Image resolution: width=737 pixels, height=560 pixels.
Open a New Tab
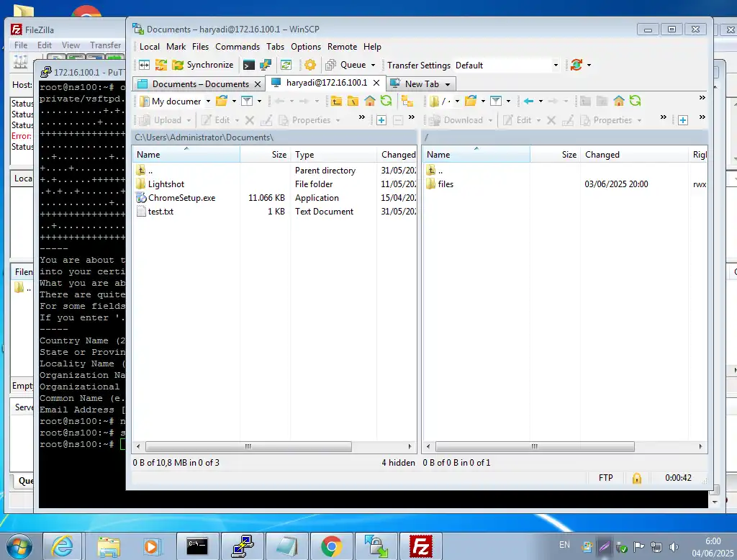point(421,83)
